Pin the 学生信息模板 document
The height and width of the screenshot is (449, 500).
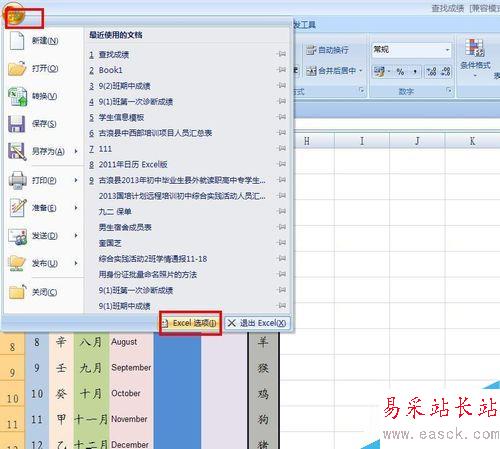tap(282, 117)
